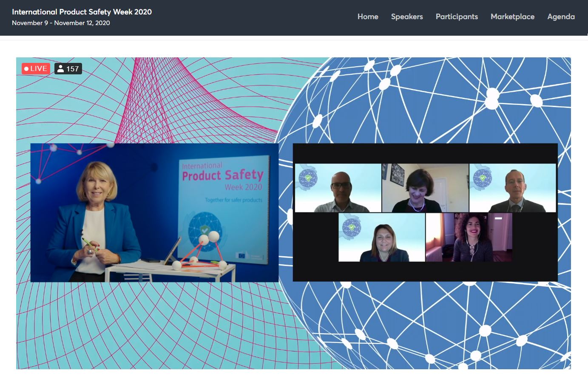
Task: Click the EU flag logo on poster
Action: [x=242, y=255]
